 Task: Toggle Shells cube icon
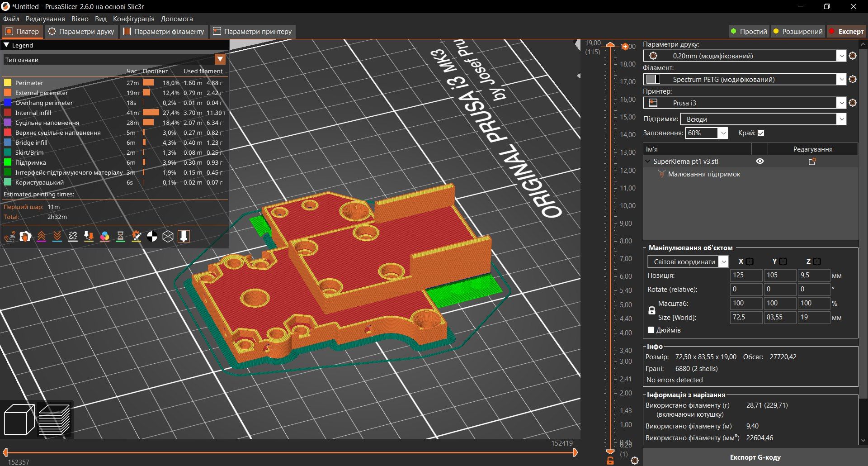pos(168,236)
